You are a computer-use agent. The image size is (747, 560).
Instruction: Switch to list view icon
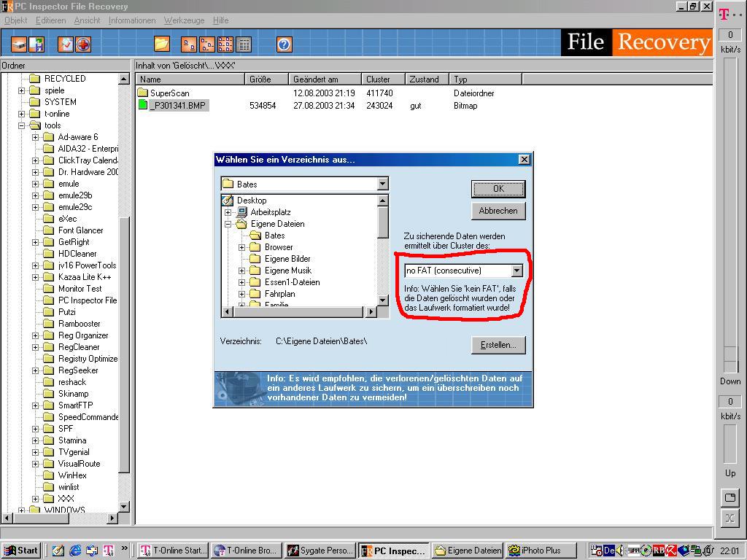pos(225,44)
